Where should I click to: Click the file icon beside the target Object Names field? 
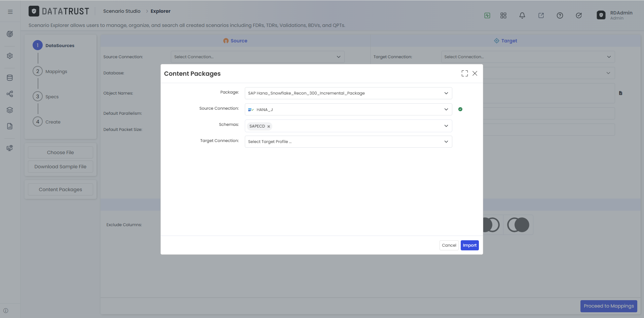pyautogui.click(x=621, y=93)
